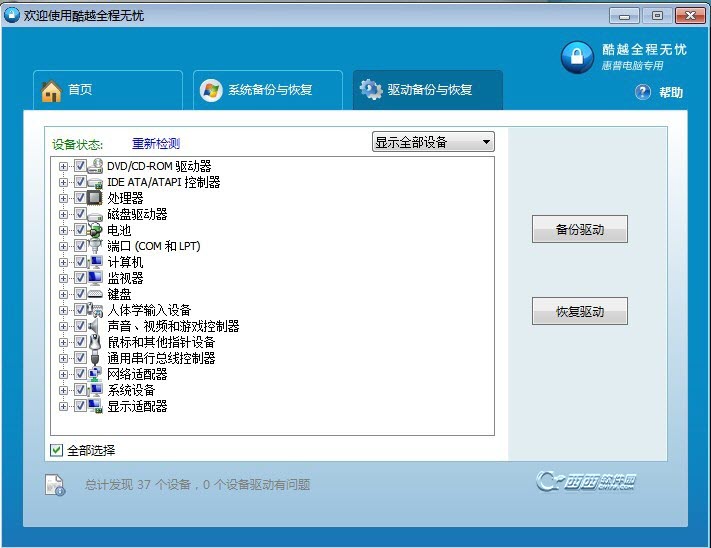Select the 键盘 row text
The width and height of the screenshot is (711, 548).
(119, 294)
